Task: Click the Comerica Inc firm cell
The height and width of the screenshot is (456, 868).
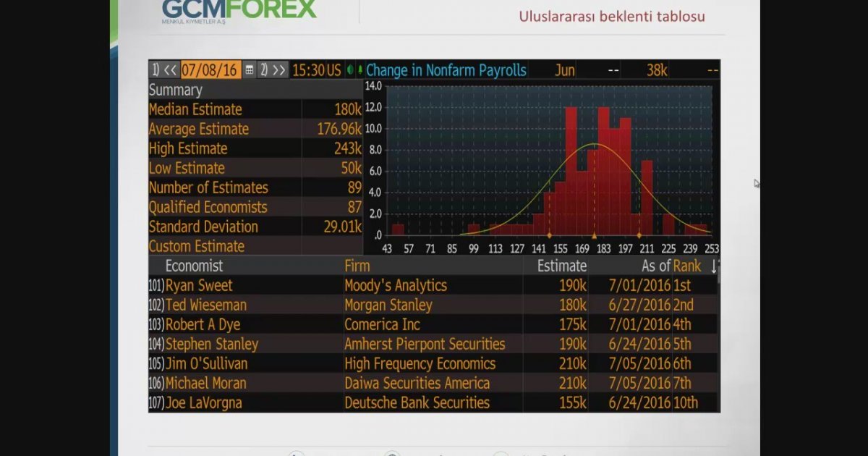Action: [x=382, y=324]
